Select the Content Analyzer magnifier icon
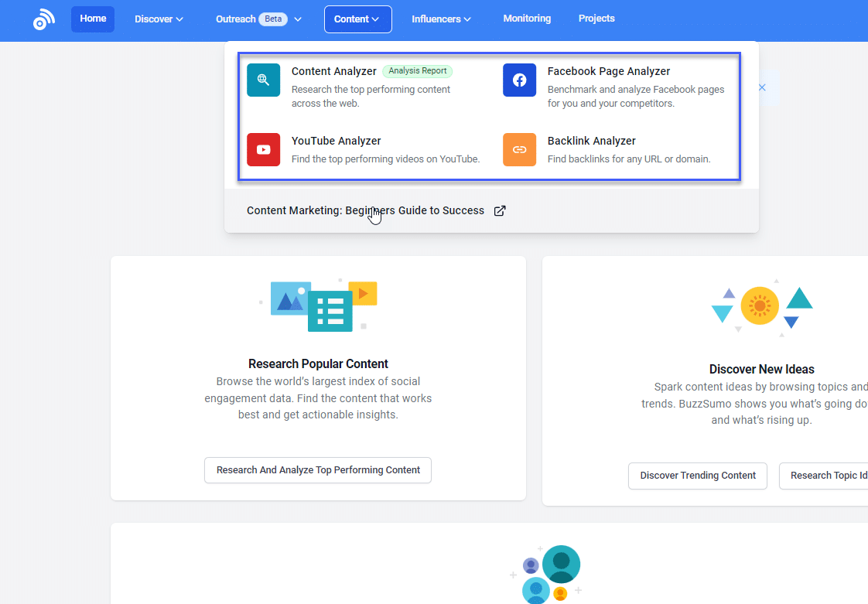 point(263,80)
